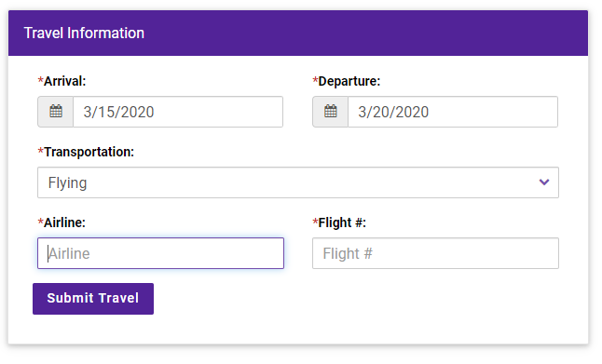The width and height of the screenshot is (602, 364).
Task: Click the red asterisk beside Airline
Action: (x=40, y=221)
